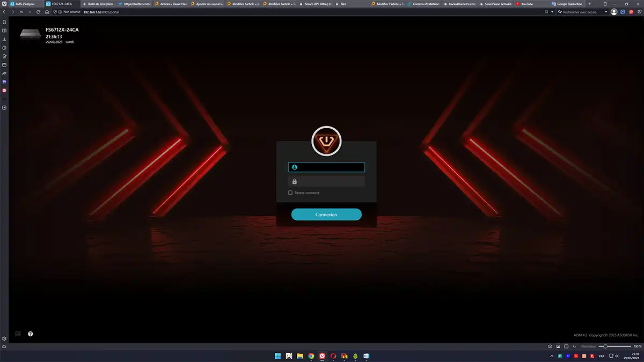Image resolution: width=644 pixels, height=362 pixels.
Task: Click the zoom slider in the status bar
Action: pyautogui.click(x=605, y=346)
